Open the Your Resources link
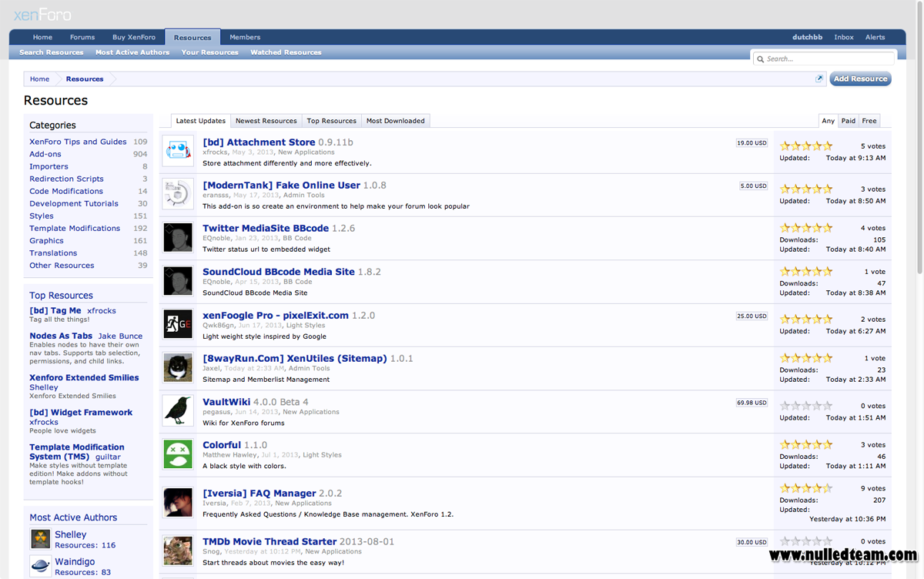 [210, 52]
